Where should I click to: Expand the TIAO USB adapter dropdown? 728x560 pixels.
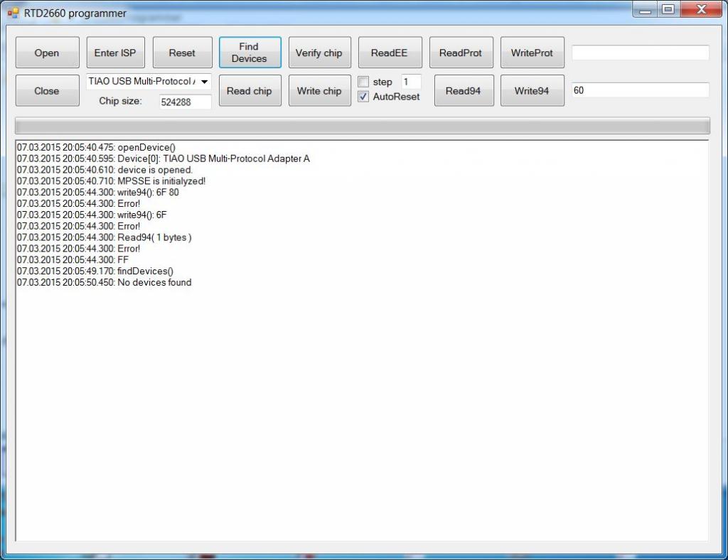204,82
